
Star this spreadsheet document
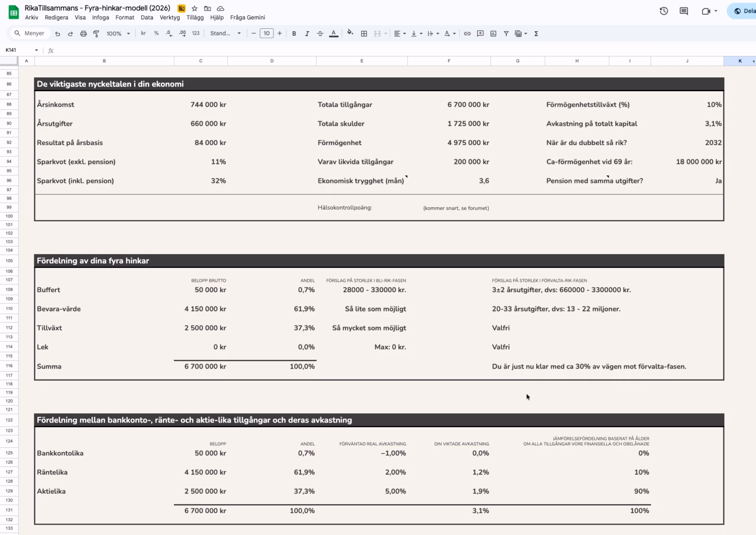pos(195,8)
